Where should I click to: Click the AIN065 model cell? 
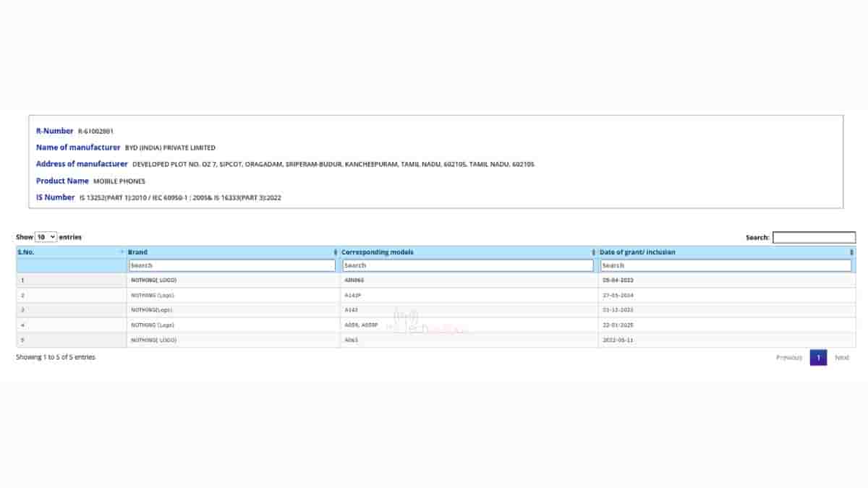[354, 280]
